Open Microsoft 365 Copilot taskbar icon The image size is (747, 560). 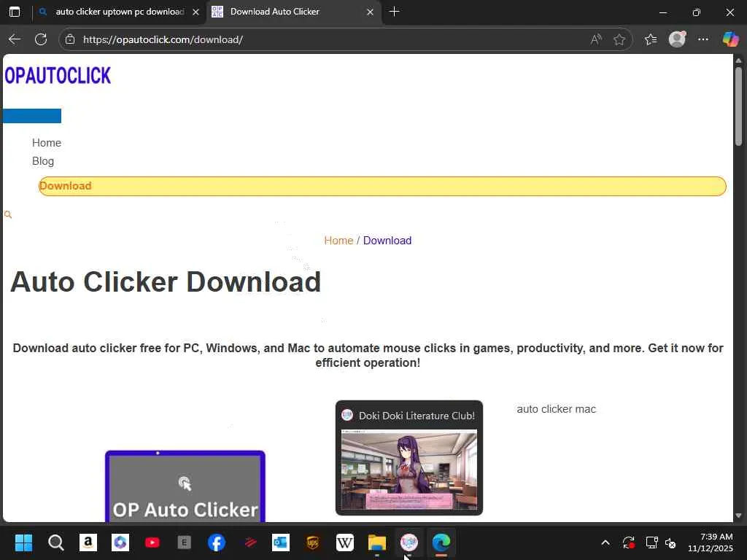click(120, 542)
